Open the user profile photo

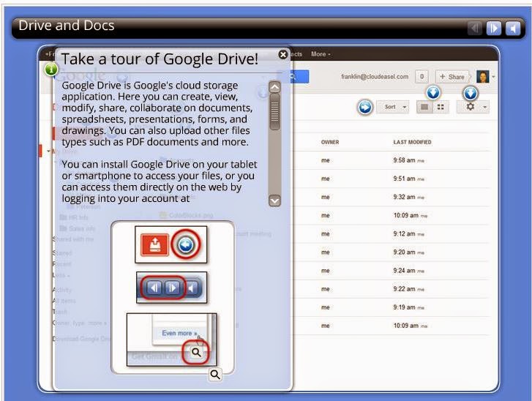click(x=482, y=77)
